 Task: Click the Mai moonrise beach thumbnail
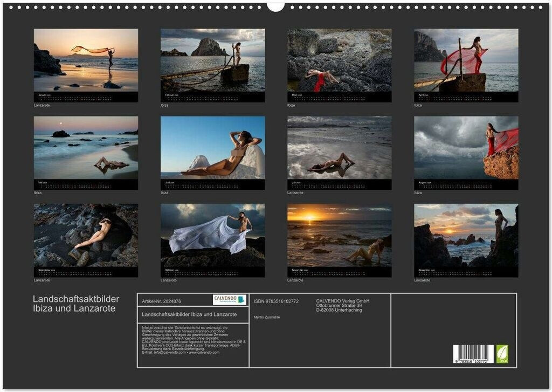(86, 148)
